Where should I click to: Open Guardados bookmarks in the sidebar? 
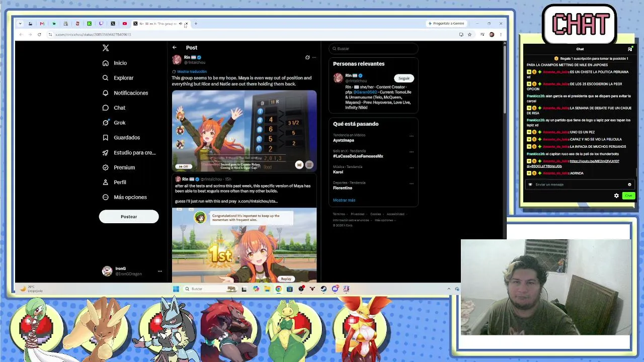coord(121,137)
